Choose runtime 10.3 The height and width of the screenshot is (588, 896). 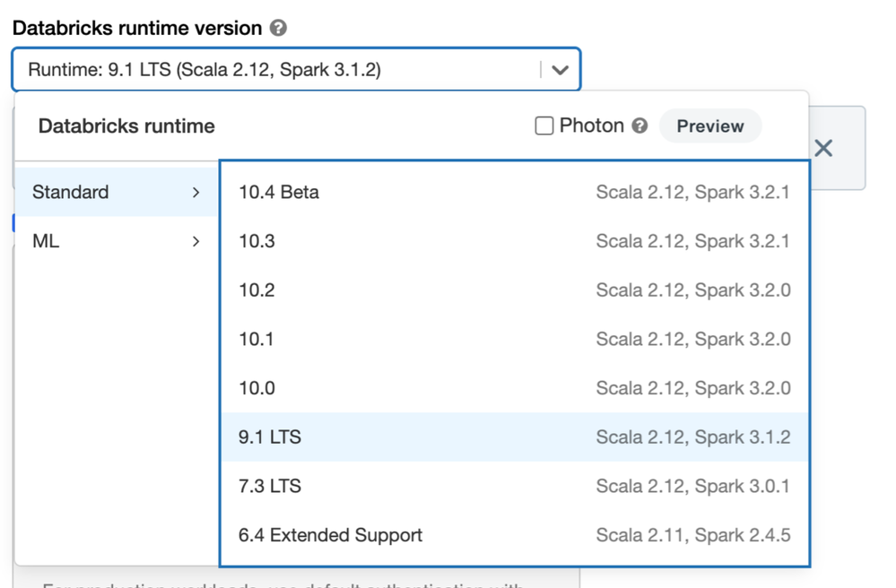514,241
